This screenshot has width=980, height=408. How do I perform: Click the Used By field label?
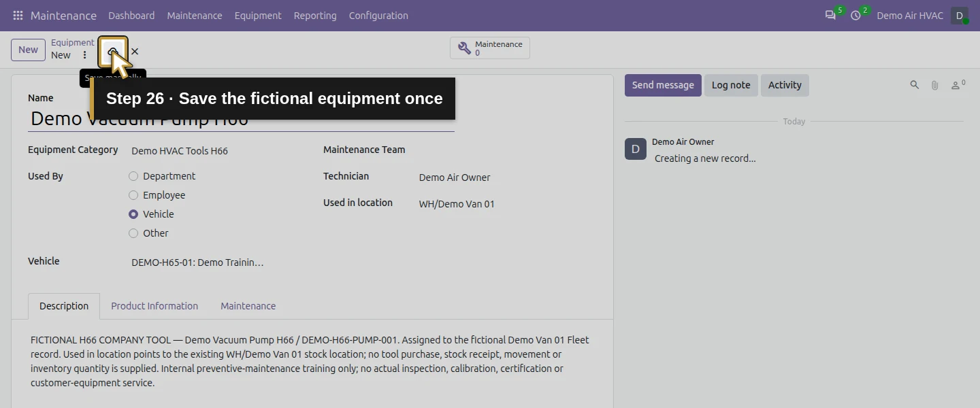click(46, 176)
